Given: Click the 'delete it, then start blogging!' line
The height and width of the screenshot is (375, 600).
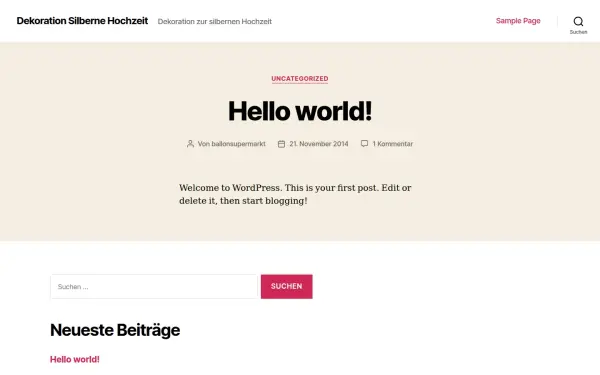Looking at the screenshot, I should coord(243,201).
